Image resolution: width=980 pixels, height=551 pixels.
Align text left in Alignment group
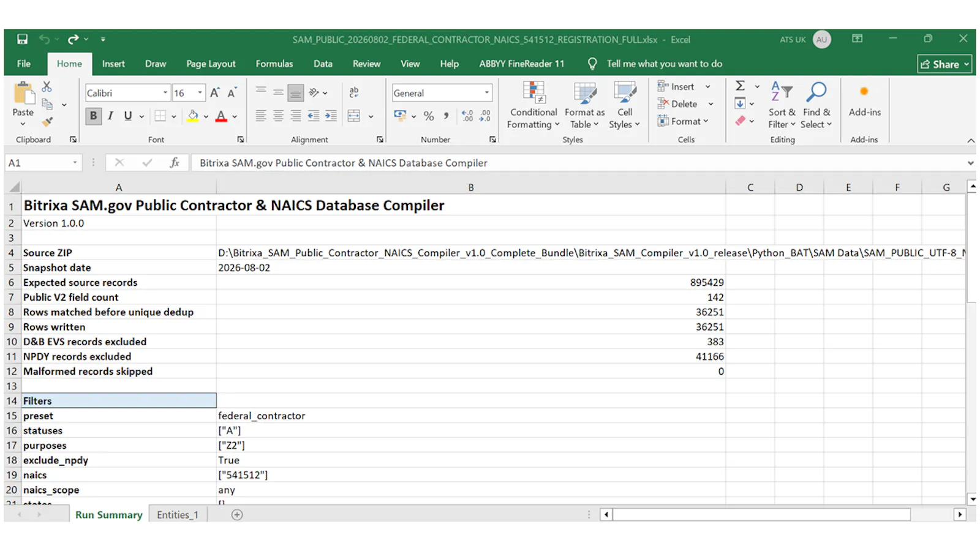pos(261,116)
